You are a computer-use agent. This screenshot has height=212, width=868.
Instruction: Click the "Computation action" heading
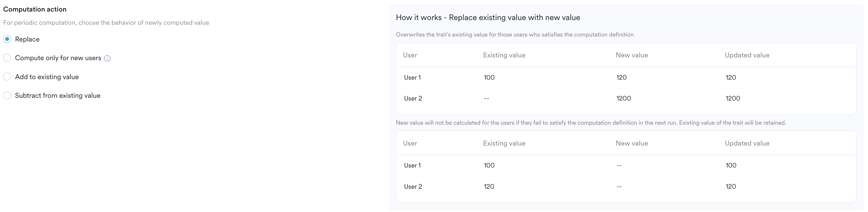35,9
